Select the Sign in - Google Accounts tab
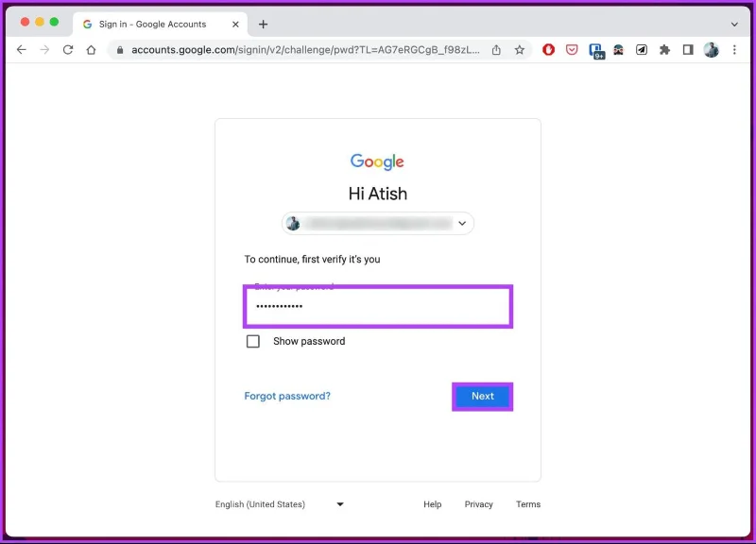Viewport: 756px width, 544px height. [x=160, y=25]
